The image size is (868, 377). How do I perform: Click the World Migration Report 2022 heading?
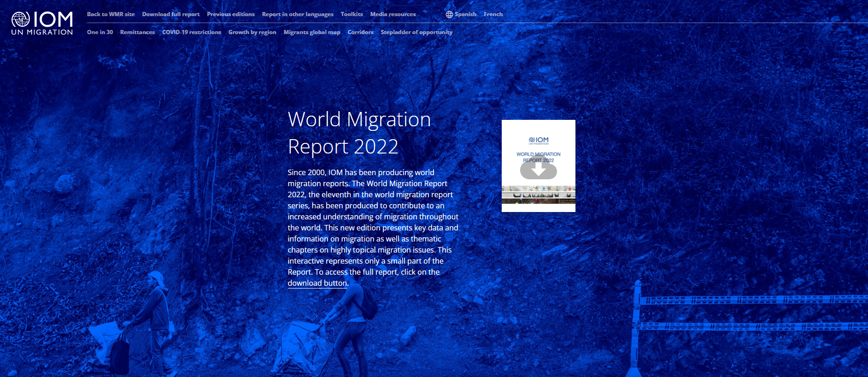[359, 133]
